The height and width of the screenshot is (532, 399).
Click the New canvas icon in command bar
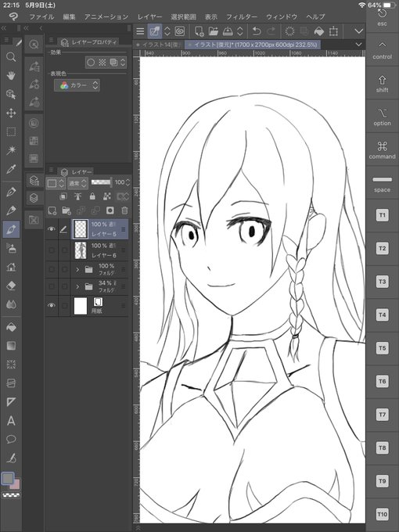[199, 31]
